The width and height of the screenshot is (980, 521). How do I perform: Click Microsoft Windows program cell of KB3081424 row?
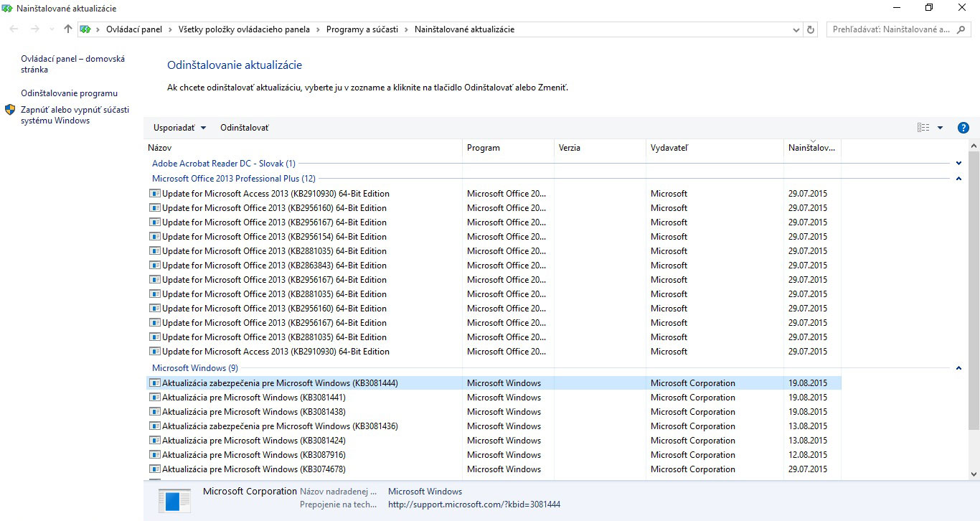tap(504, 441)
